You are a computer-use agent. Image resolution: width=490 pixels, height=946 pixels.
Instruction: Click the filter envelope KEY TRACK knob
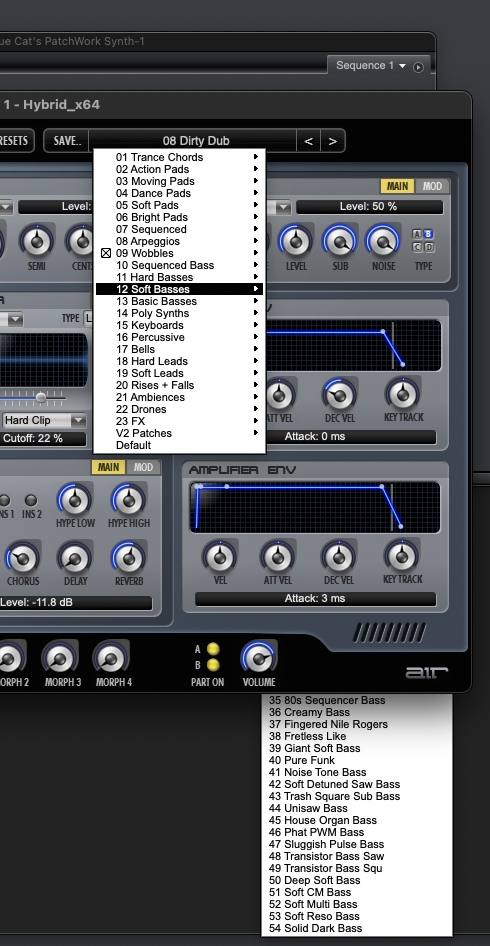pos(402,394)
